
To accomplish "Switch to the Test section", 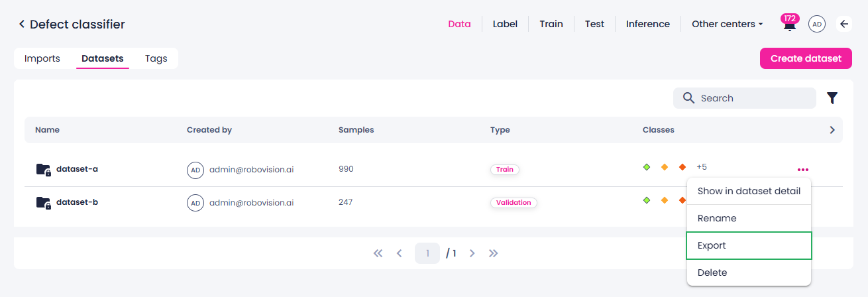I will (594, 24).
